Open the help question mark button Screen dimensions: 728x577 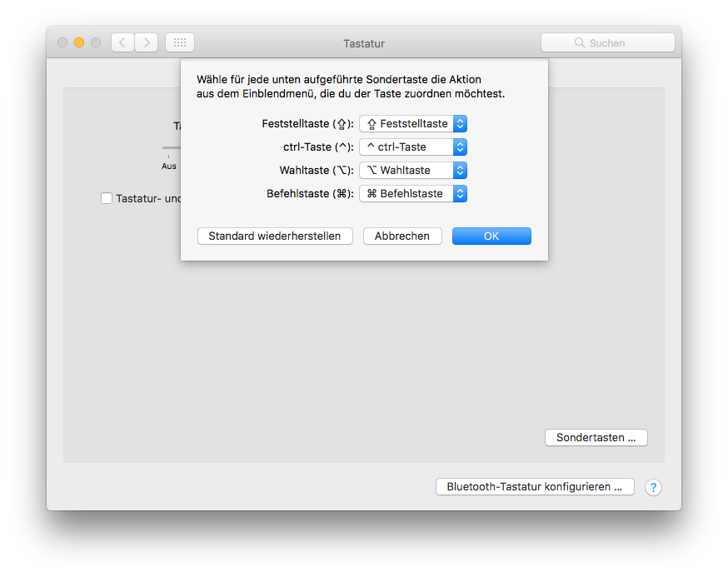[x=653, y=487]
